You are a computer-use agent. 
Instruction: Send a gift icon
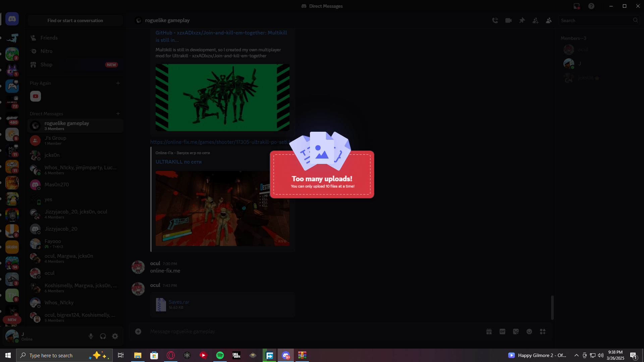pos(489,331)
